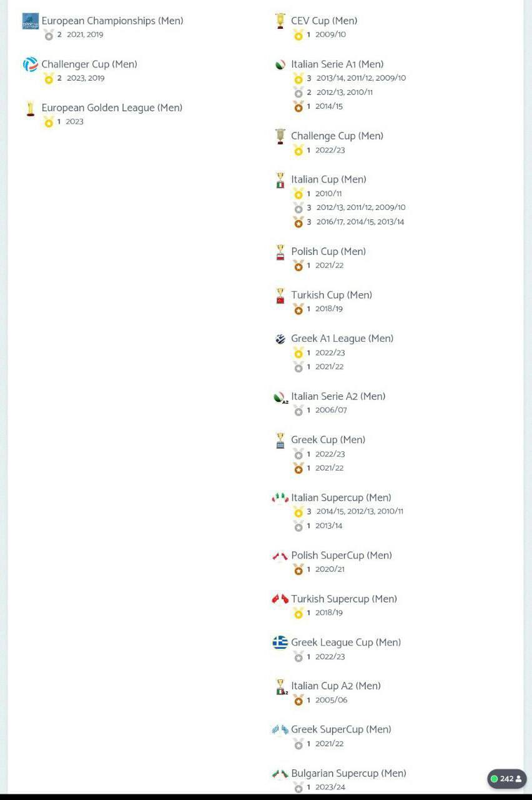Viewport: 532px width, 800px height.
Task: Open the Polish Cup (Men) link
Action: click(x=328, y=251)
